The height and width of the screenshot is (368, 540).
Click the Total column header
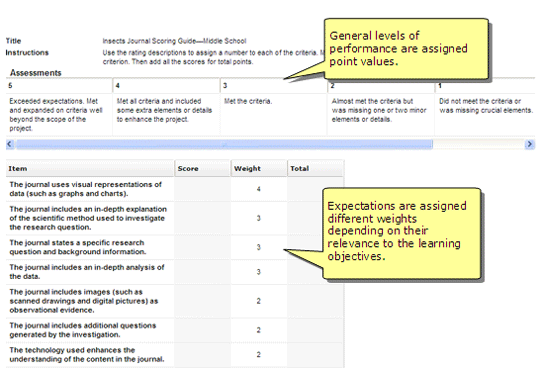pyautogui.click(x=315, y=169)
